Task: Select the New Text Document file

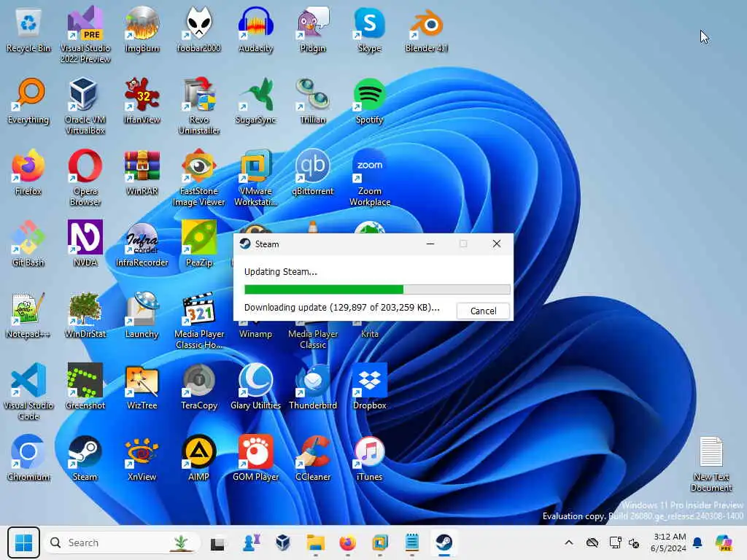Action: coord(711,463)
